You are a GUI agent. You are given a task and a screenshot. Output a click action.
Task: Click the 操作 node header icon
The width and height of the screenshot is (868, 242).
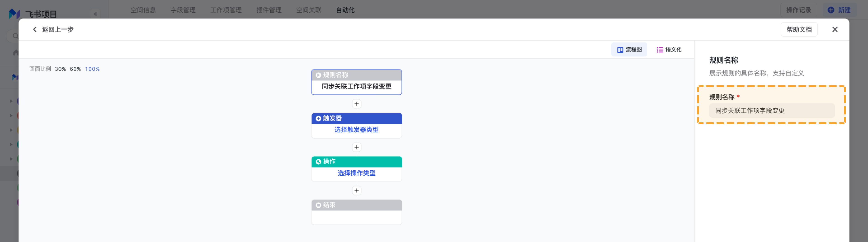point(318,162)
